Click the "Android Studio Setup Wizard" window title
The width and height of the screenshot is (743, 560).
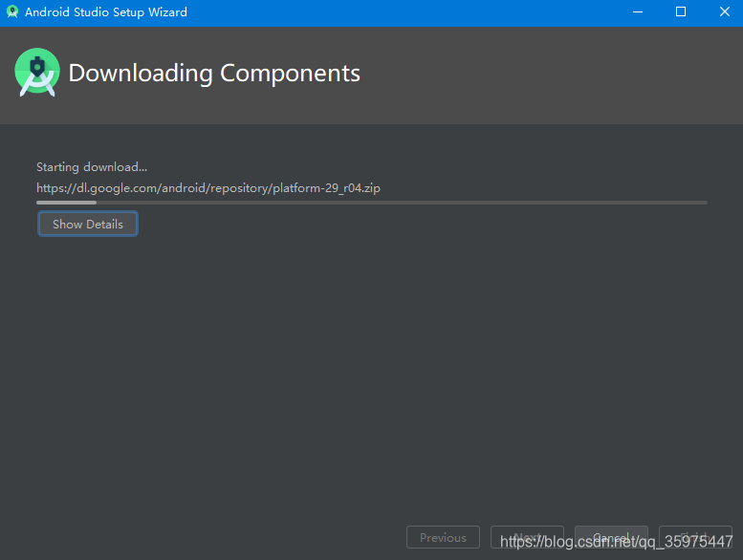coord(106,11)
